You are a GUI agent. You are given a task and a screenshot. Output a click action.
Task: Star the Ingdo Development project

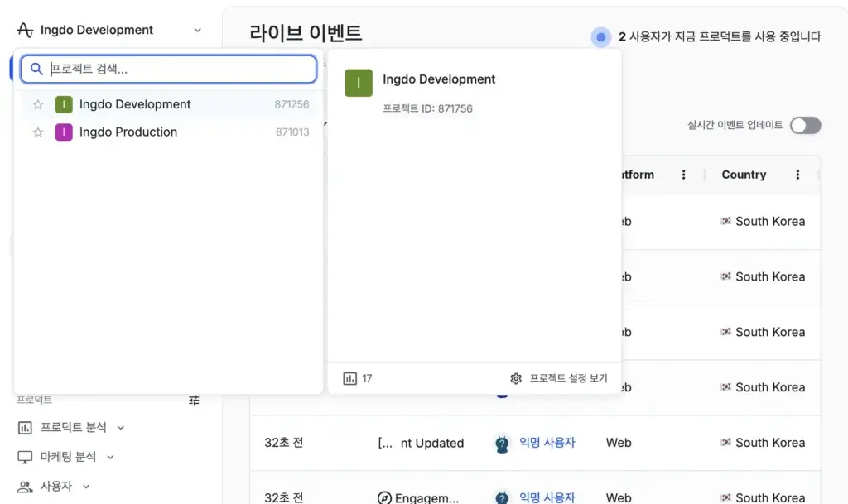click(38, 104)
